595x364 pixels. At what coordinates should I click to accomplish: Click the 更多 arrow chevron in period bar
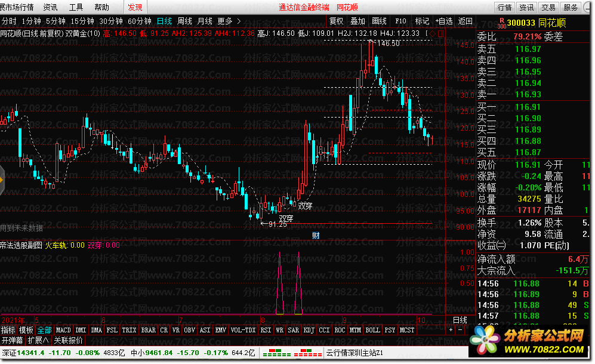(239, 21)
